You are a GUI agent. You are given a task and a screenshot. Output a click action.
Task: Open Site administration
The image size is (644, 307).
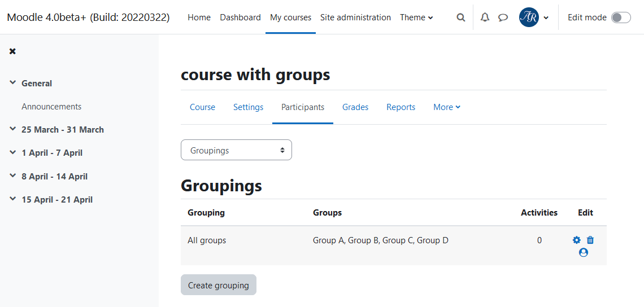click(356, 17)
